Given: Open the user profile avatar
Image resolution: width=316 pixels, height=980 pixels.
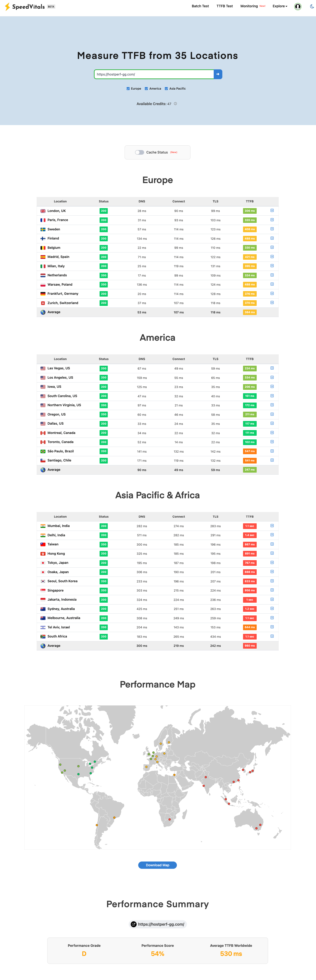Looking at the screenshot, I should tap(298, 6).
